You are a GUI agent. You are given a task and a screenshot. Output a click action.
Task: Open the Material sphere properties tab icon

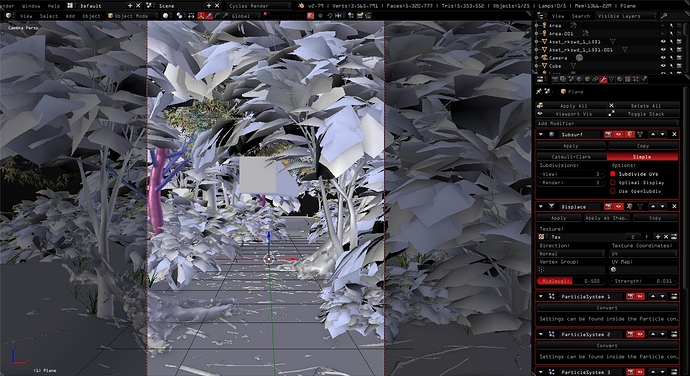pyautogui.click(x=620, y=80)
